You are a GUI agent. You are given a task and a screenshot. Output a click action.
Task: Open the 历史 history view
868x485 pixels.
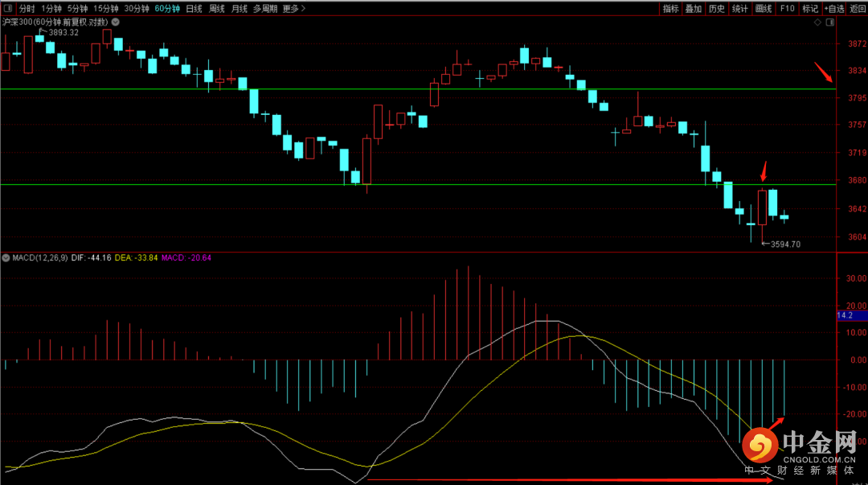click(x=717, y=9)
